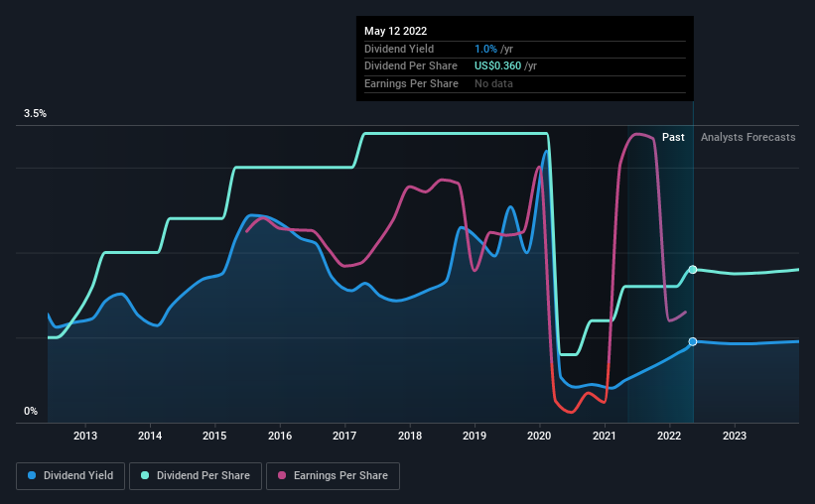Click the 2017 x-axis label
815x504 pixels.
344,436
